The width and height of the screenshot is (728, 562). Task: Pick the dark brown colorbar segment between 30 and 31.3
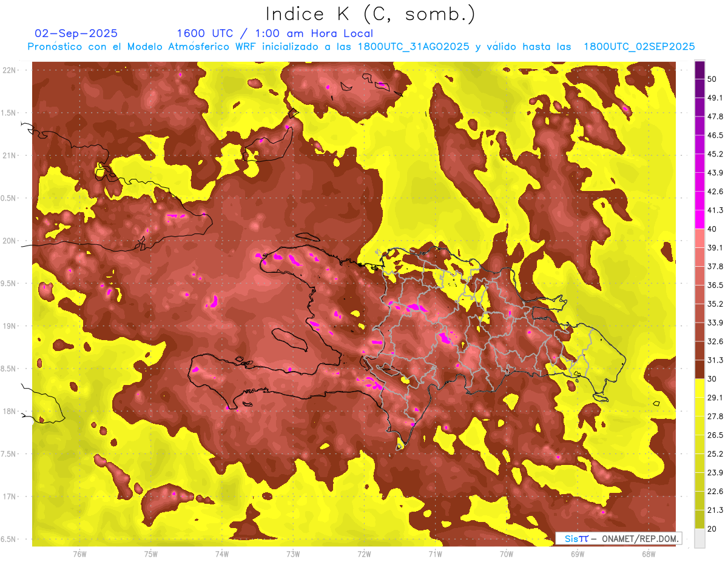[699, 369]
